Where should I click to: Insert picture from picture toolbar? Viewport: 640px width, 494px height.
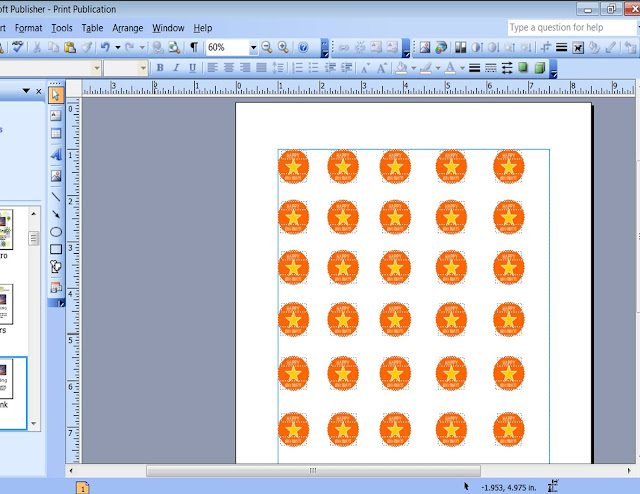coord(424,47)
